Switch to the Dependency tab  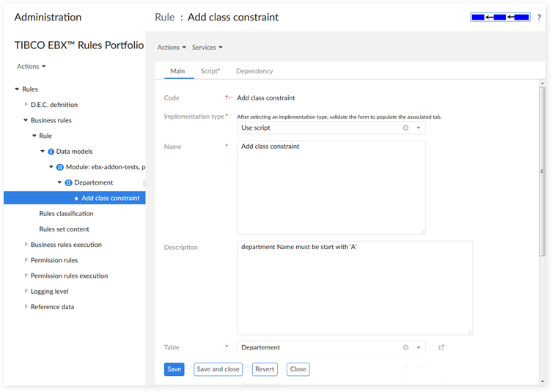tap(254, 71)
